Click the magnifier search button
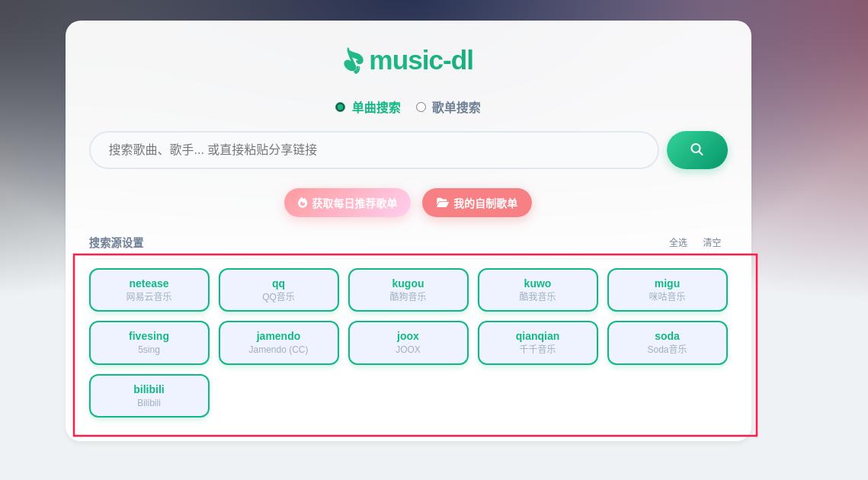 (697, 150)
